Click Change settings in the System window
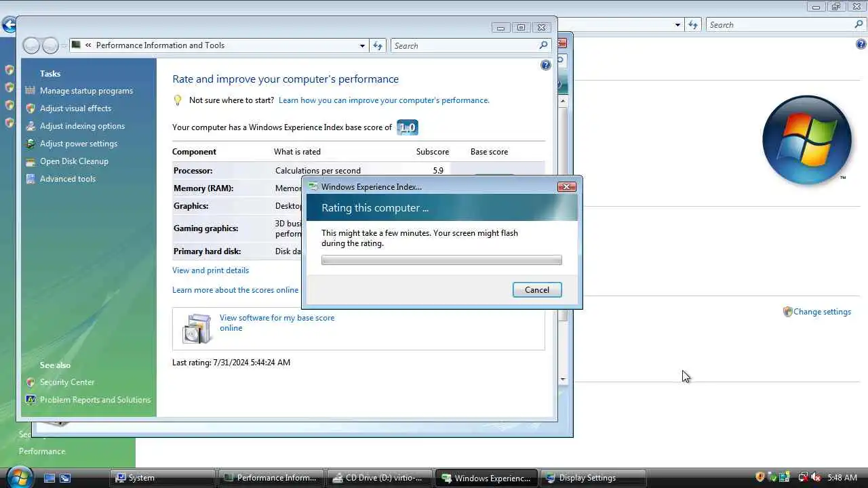Viewport: 868px width, 488px height. [822, 312]
